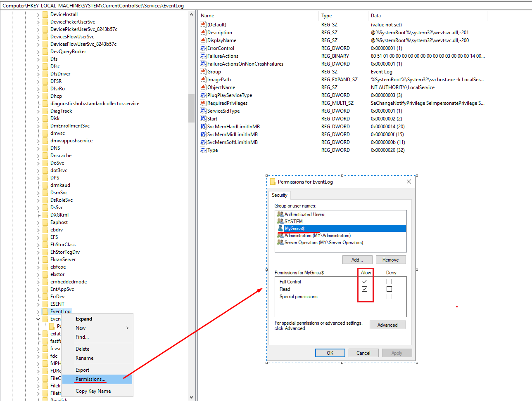The width and height of the screenshot is (532, 401).
Task: Click the Name column header
Action: click(x=207, y=16)
